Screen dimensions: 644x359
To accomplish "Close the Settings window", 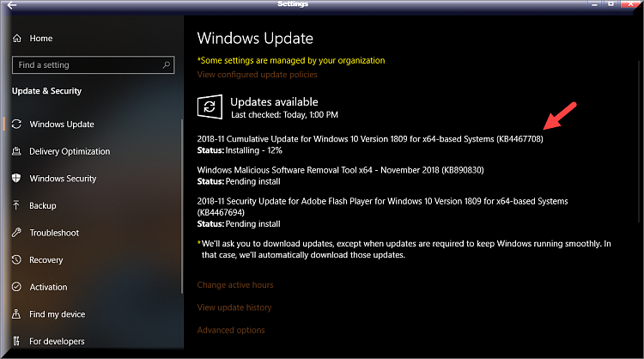I will [x=630, y=4].
